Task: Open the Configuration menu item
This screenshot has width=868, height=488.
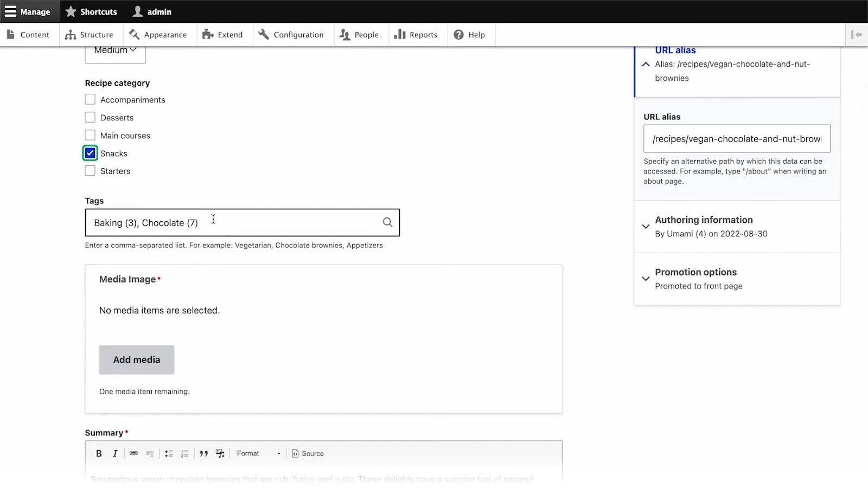Action: 292,35
